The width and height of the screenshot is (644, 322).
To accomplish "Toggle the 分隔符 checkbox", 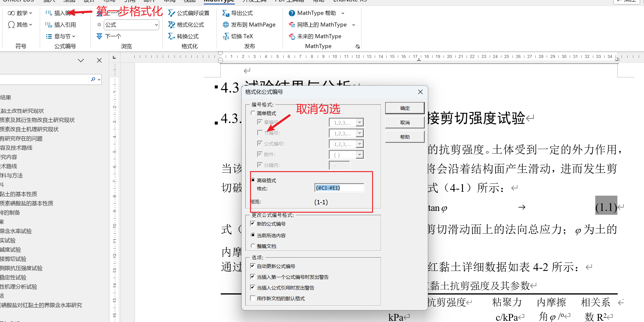I will point(260,165).
